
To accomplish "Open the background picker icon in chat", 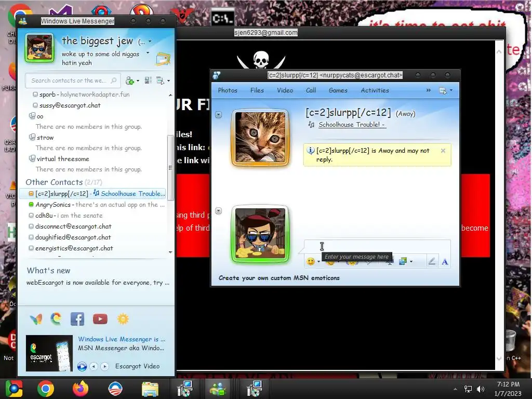I will pos(403,261).
